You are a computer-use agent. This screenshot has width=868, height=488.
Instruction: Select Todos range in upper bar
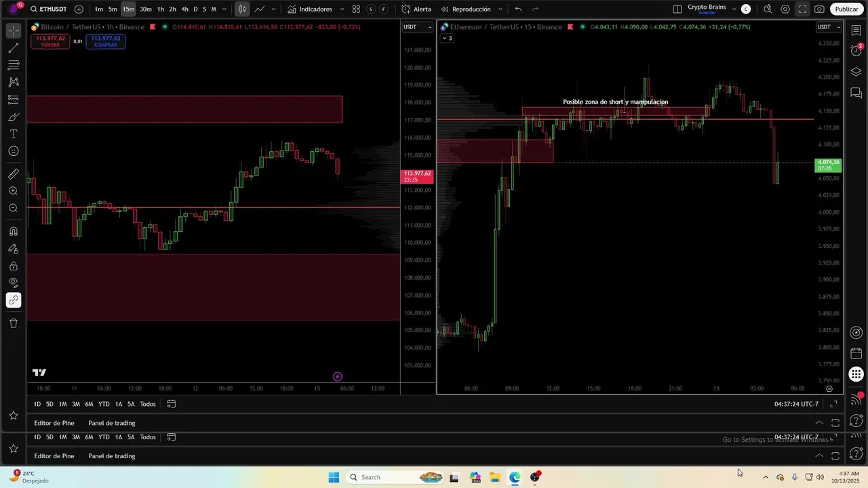click(148, 404)
